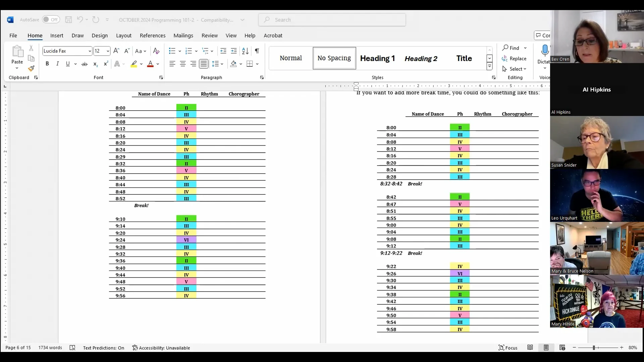Expand the Styles gallery
Screen dimensions: 644x362
click(x=489, y=66)
